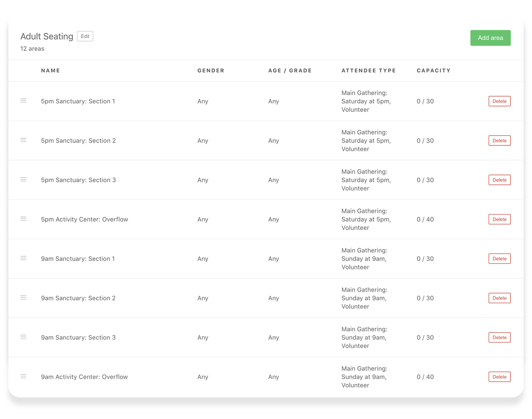Click the drag handle for 9am Activity Center: Overflow
This screenshot has width=532, height=419.
click(23, 376)
